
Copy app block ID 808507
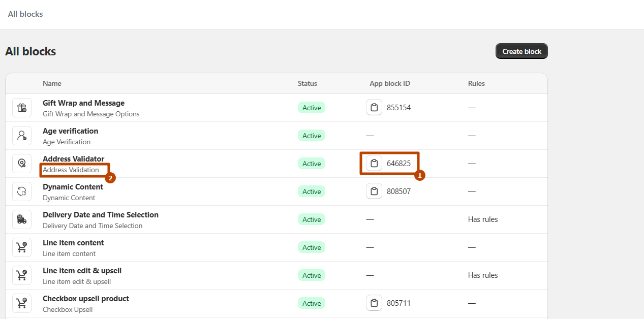pos(374,192)
